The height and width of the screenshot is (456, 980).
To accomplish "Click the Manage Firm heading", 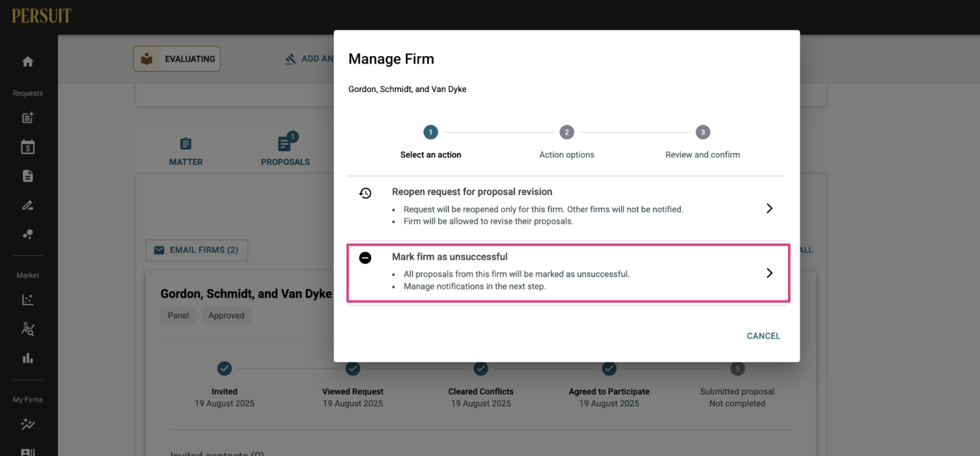I will 391,59.
